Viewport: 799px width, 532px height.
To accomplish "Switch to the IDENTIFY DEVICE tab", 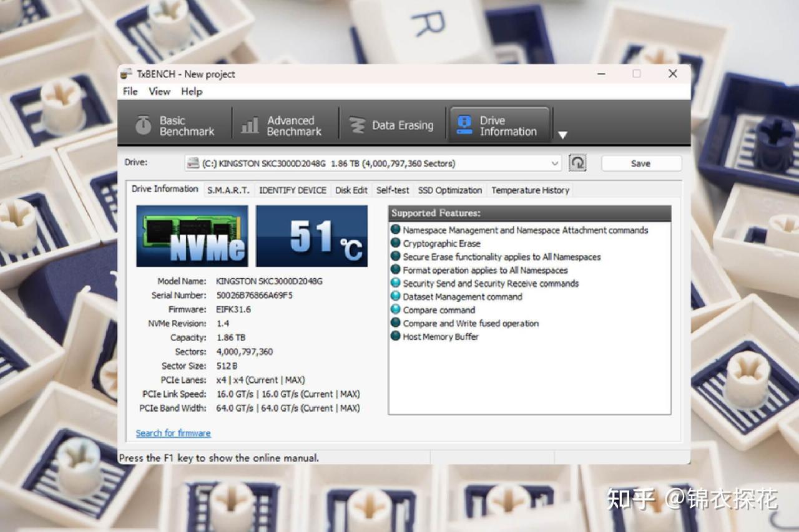I will tap(293, 190).
